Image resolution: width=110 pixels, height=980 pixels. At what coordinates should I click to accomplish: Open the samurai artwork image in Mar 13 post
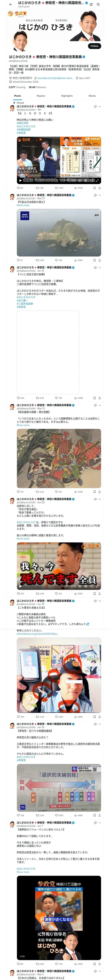[59, 458]
